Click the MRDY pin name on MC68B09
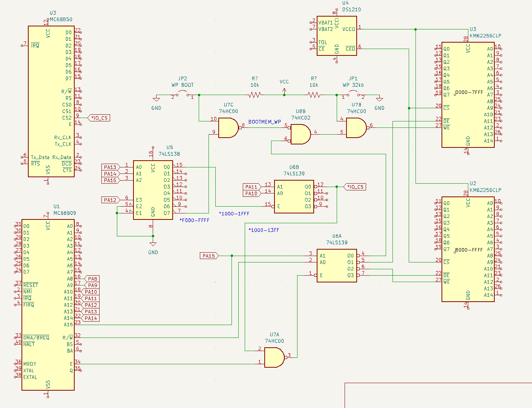The height and width of the screenshot is (408, 532). pyautogui.click(x=30, y=364)
